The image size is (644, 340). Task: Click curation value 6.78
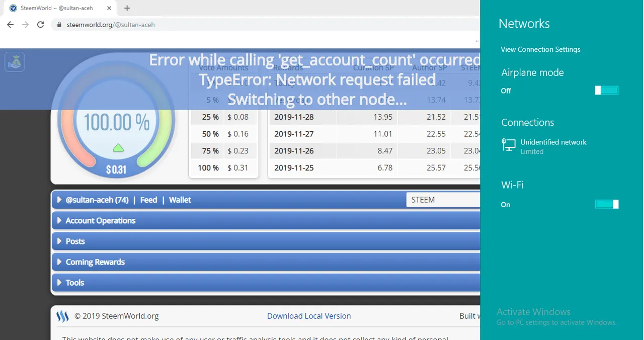tap(385, 168)
